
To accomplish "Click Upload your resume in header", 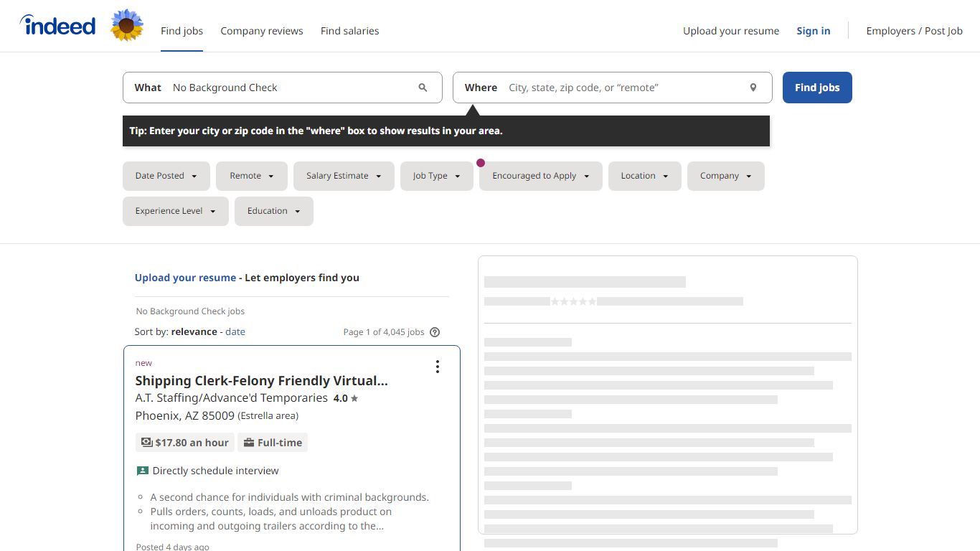I will click(731, 31).
